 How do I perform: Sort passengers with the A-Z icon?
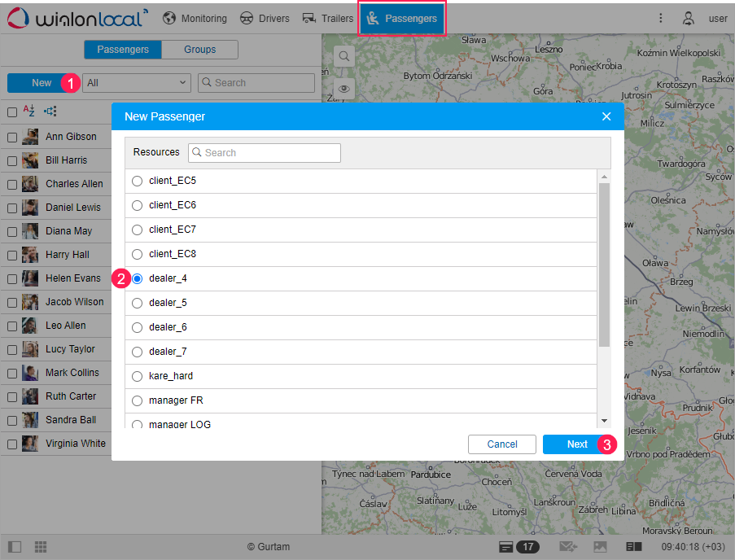(x=29, y=111)
